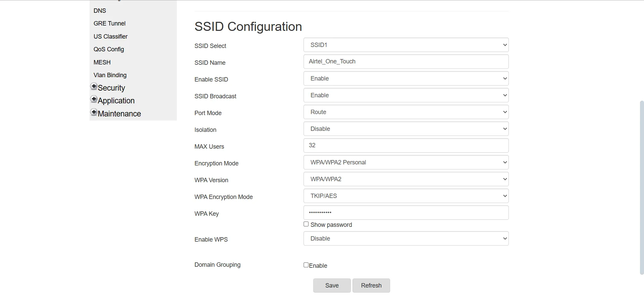Select the DNS menu item
The image size is (644, 306).
pyautogui.click(x=100, y=11)
